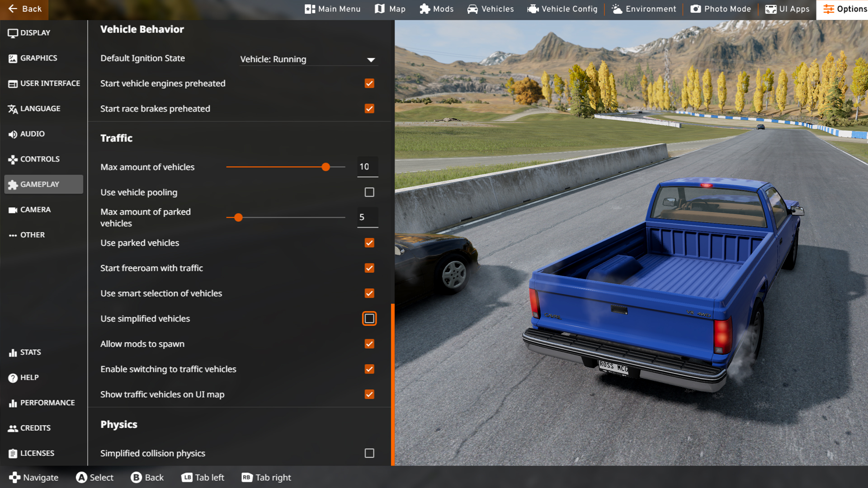
Task: Switch to the Graphics settings tab
Action: pos(38,58)
